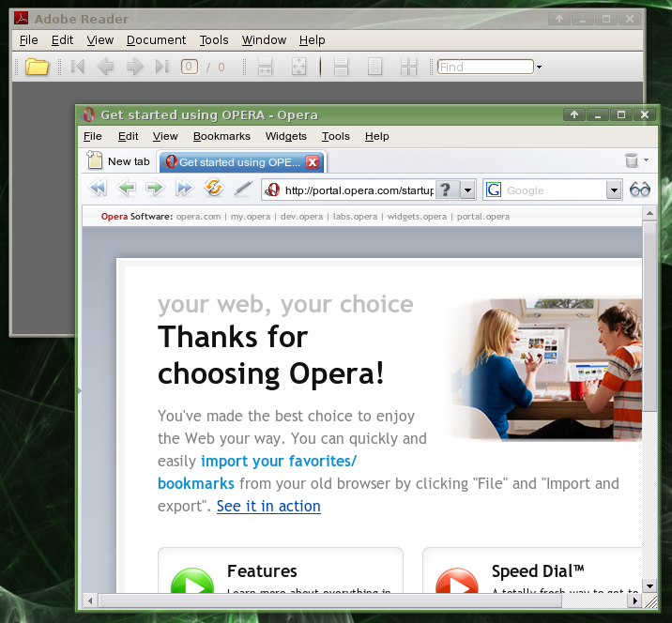The image size is (672, 623).
Task: Click the green Features play button
Action: [x=192, y=581]
